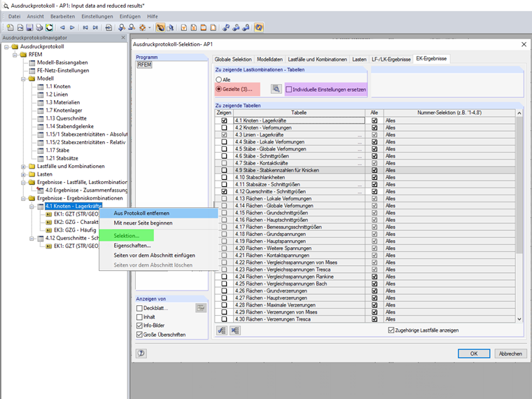
Task: Collapse the RFEM tree node
Action: pyautogui.click(x=15, y=55)
